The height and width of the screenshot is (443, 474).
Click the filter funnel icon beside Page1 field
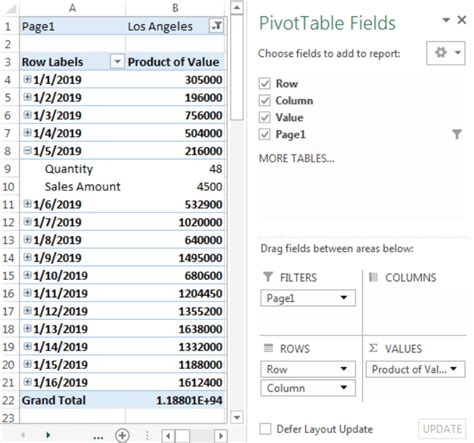(x=457, y=134)
